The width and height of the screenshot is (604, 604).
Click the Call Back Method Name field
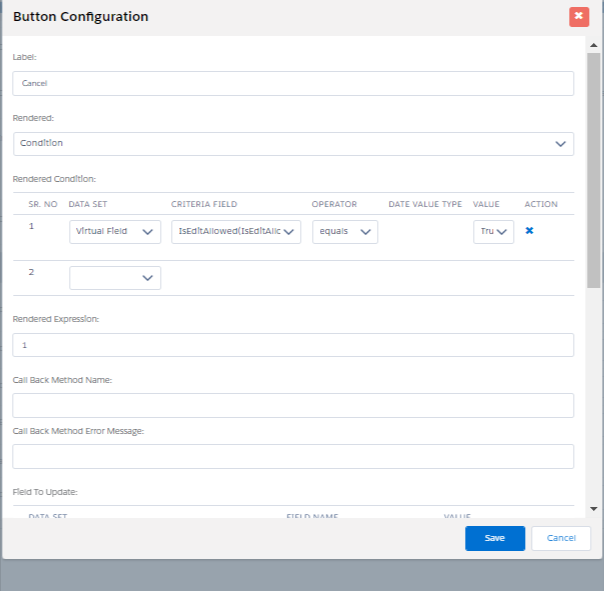(293, 405)
